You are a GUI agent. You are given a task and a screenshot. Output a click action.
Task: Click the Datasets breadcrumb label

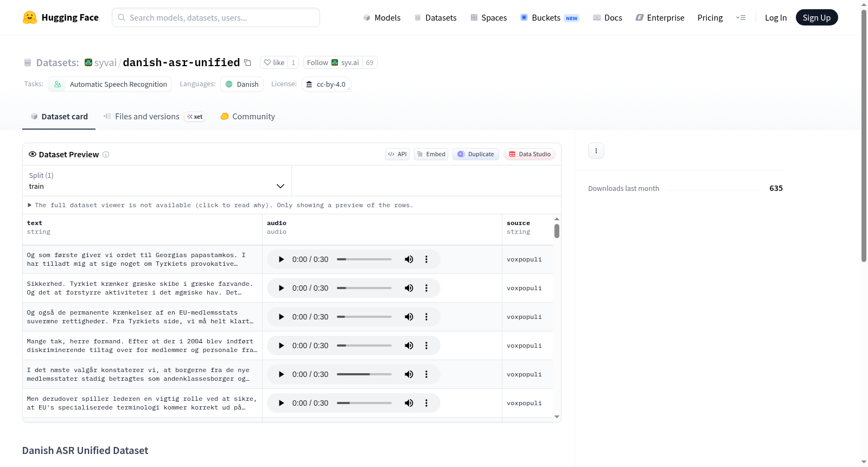coord(58,63)
